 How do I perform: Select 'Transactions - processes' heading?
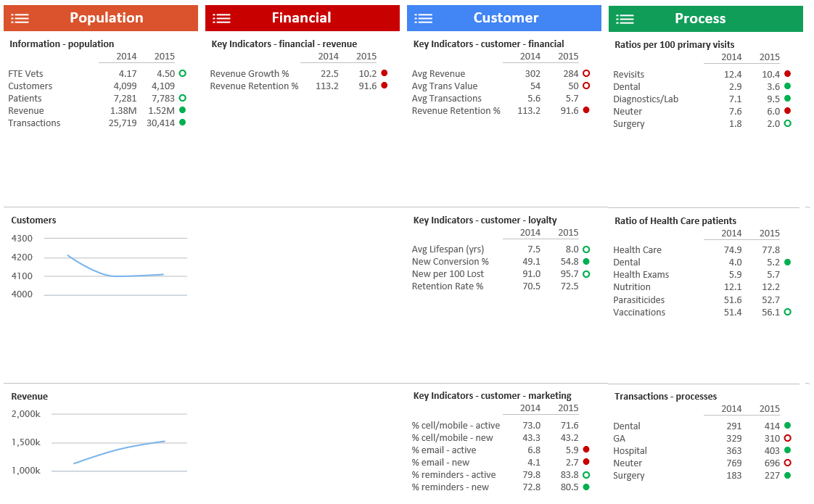pyautogui.click(x=665, y=396)
